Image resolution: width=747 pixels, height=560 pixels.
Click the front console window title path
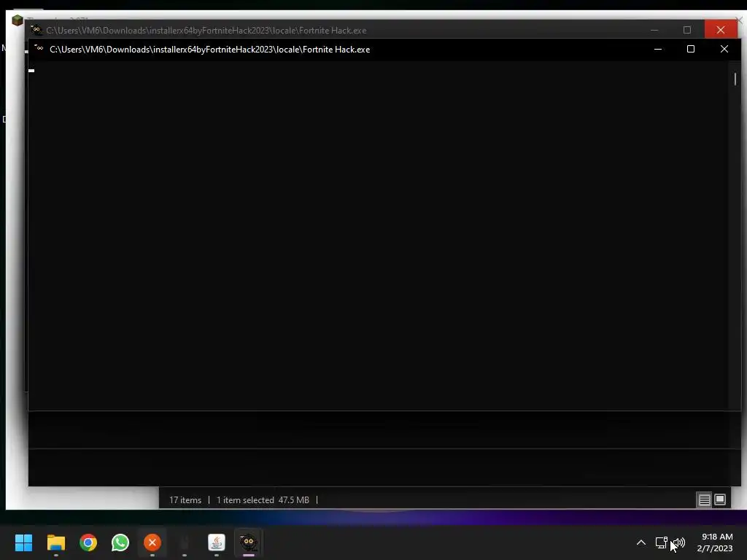[x=209, y=50]
